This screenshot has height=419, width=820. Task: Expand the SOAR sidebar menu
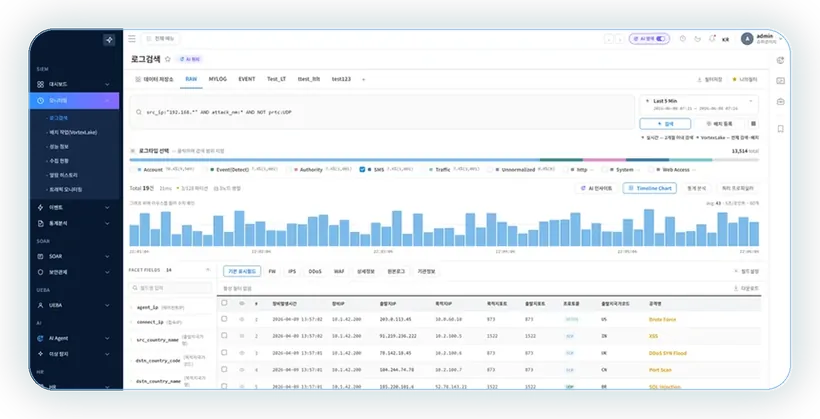coord(74,256)
